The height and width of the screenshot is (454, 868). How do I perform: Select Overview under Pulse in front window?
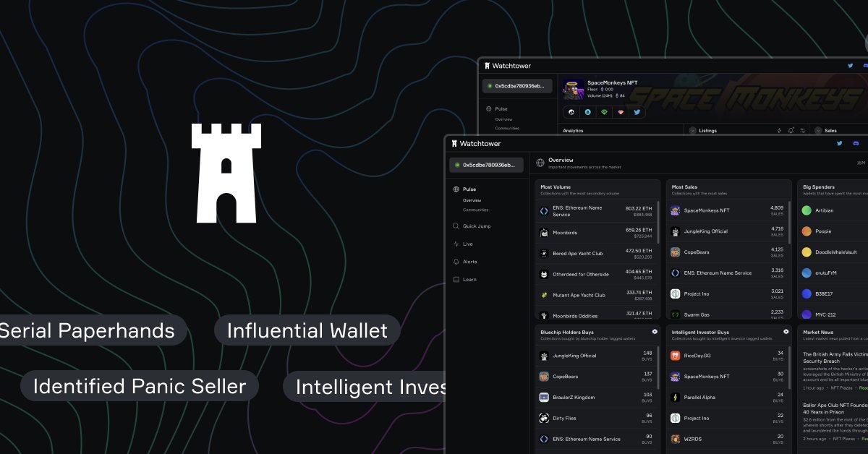[472, 200]
